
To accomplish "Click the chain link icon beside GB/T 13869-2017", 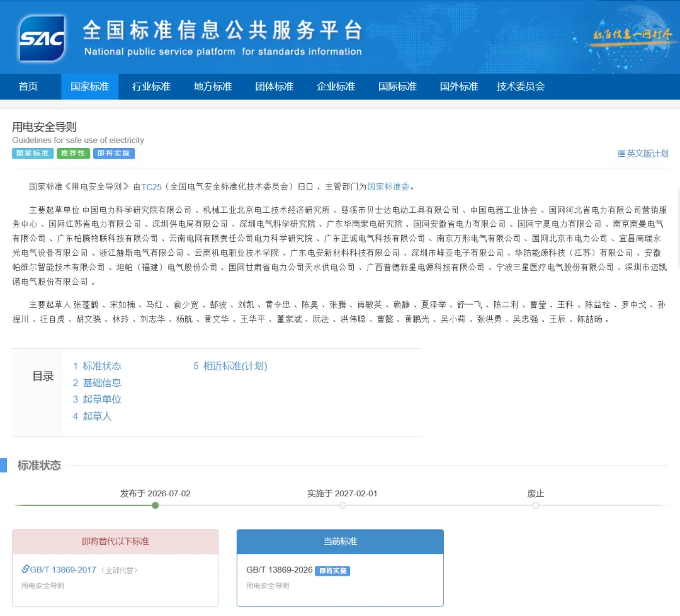I will pyautogui.click(x=26, y=569).
